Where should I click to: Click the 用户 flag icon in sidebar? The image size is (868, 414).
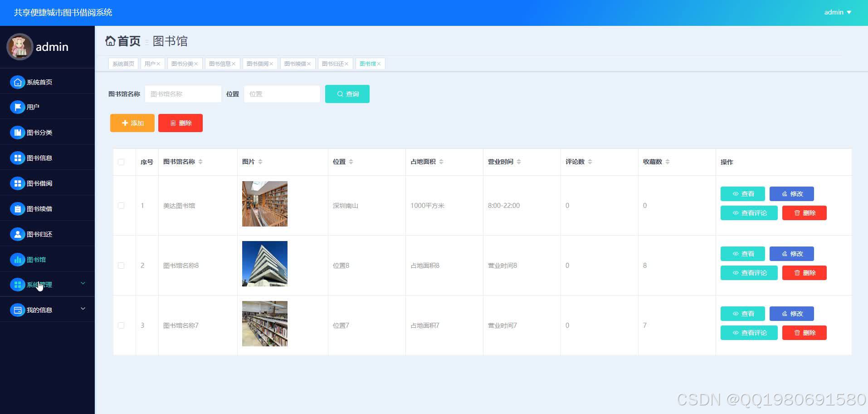17,107
